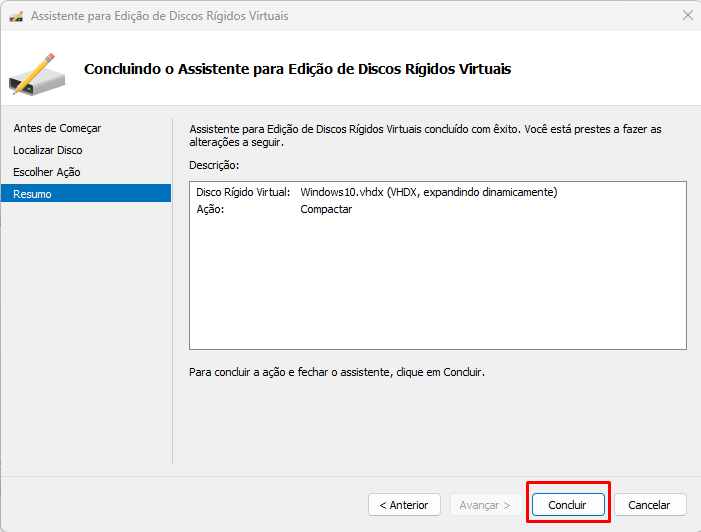This screenshot has height=532, width=701.
Task: Click the Compactar action value
Action: click(326, 210)
